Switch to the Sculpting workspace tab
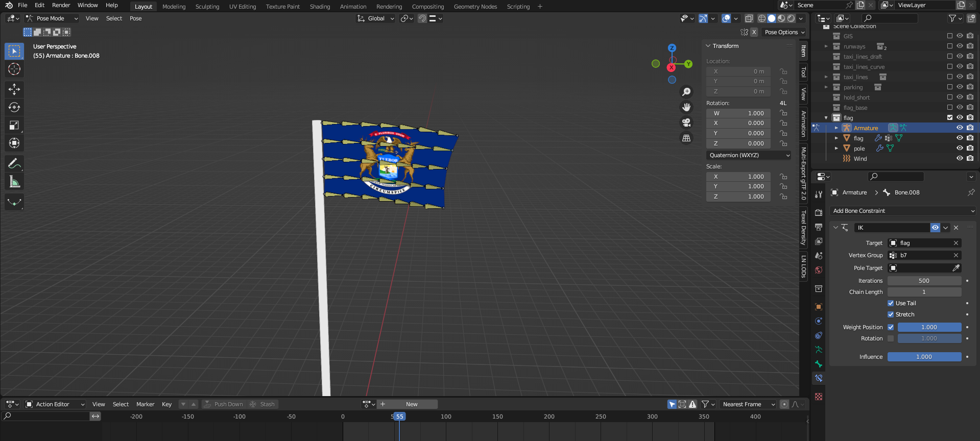Image resolution: width=980 pixels, height=441 pixels. point(207,7)
